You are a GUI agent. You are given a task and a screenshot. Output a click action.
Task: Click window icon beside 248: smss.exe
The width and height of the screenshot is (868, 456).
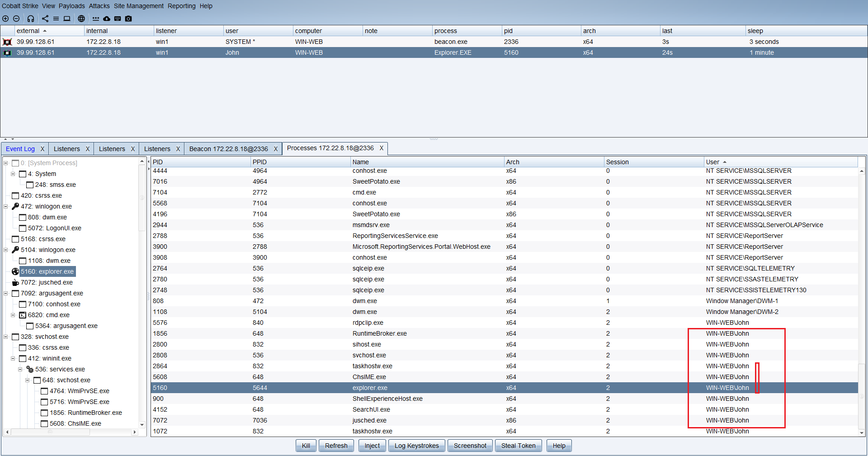coord(30,185)
